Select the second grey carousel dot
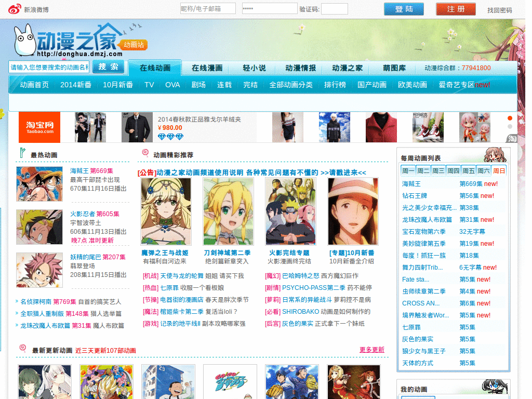Viewport: 532px width, 399px height. 510,127
